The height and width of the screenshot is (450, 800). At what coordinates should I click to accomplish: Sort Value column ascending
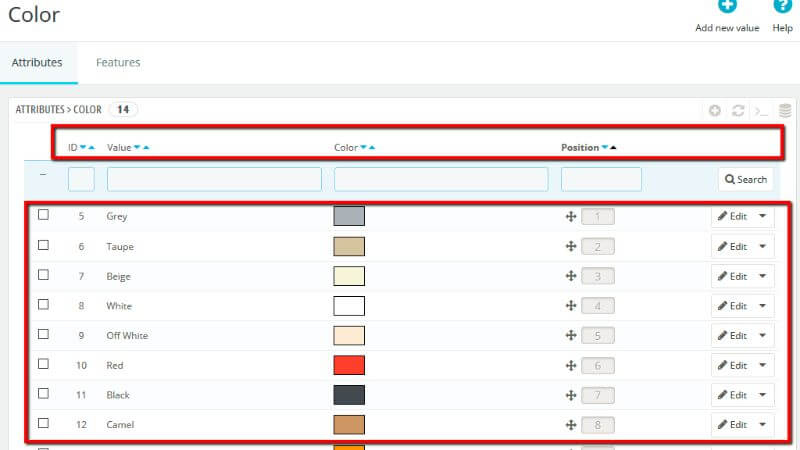pos(146,147)
